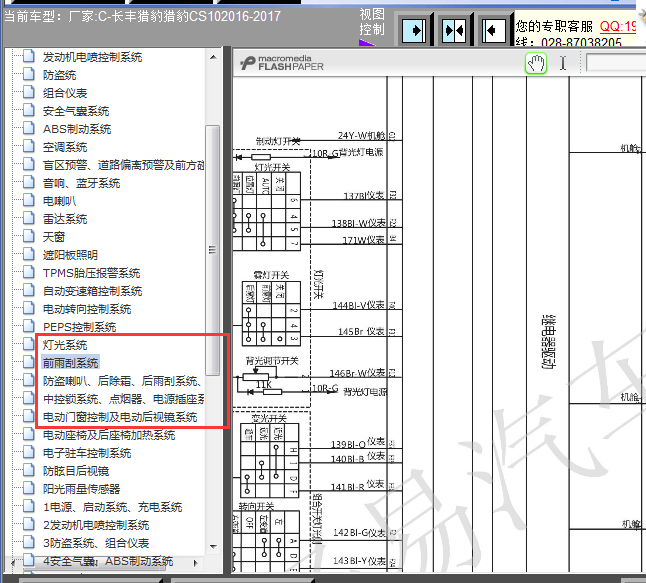Select 中控锁系统、点烟器 entry
The image size is (646, 583).
pos(124,399)
